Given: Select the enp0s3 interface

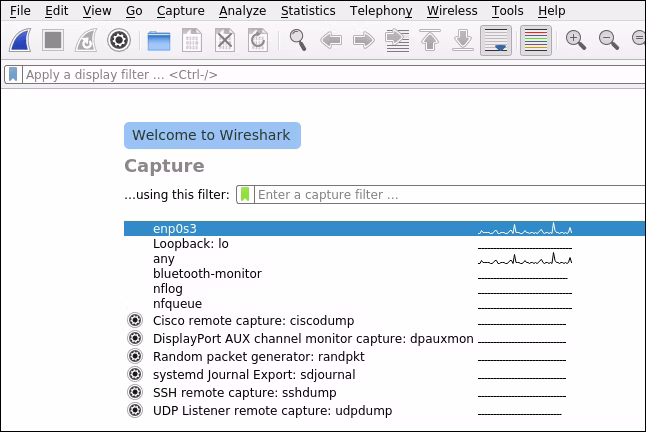Looking at the screenshot, I should click(385, 229).
